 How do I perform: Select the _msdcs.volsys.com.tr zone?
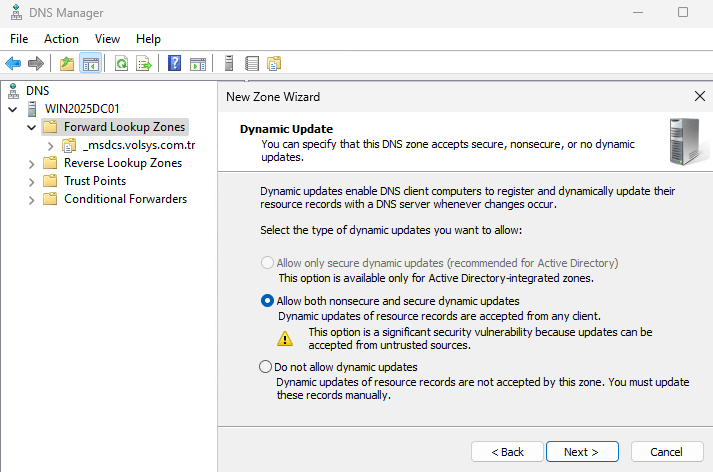tap(138, 145)
